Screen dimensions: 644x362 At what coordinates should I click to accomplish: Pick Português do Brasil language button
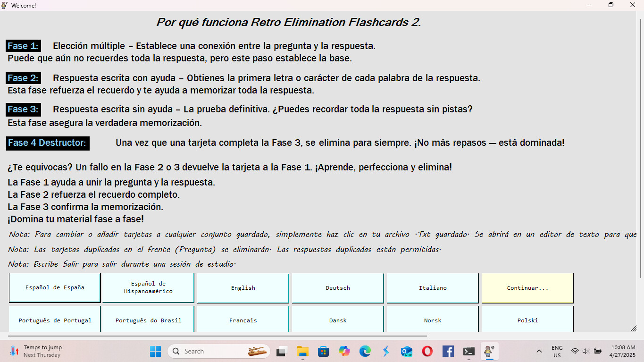point(148,320)
